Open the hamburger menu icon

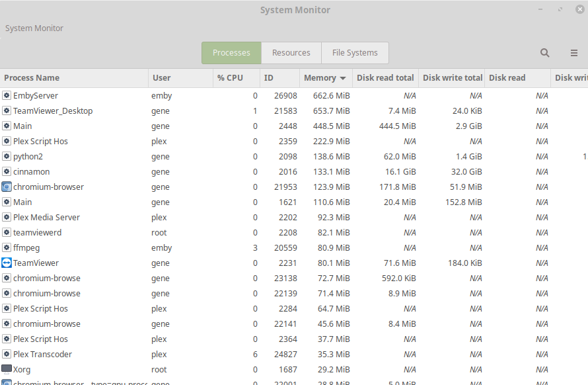coord(574,53)
